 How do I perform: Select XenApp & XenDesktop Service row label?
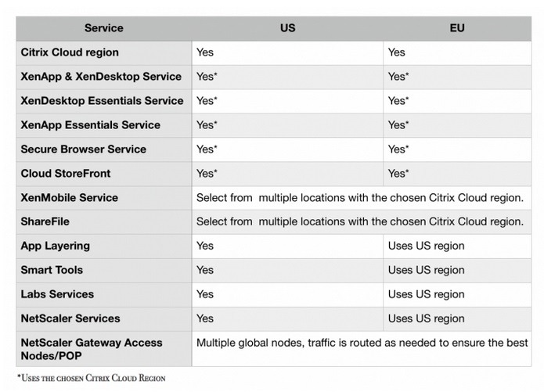[x=101, y=77]
